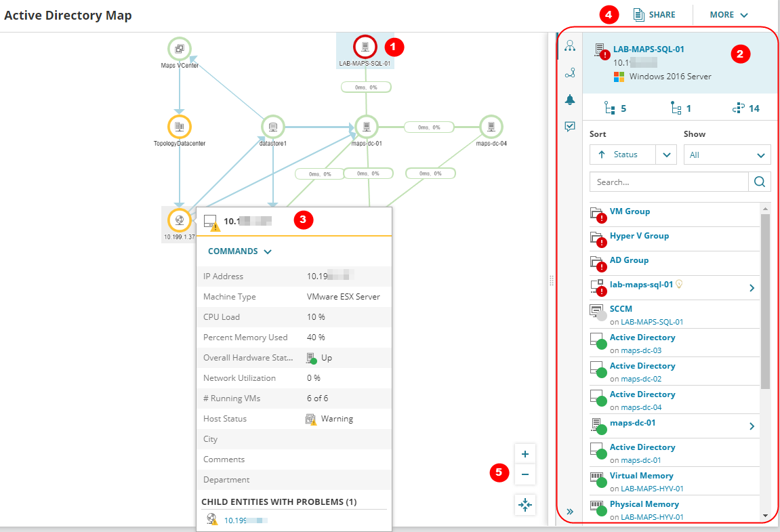Image resolution: width=780 pixels, height=532 pixels.
Task: Open the Show All filter dropdown
Action: coord(726,155)
